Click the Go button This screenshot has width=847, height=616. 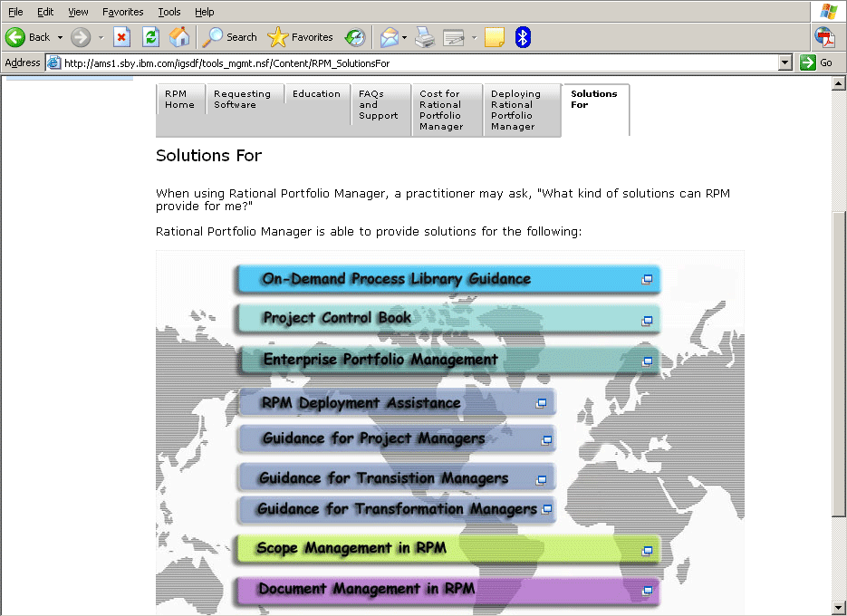click(x=816, y=63)
